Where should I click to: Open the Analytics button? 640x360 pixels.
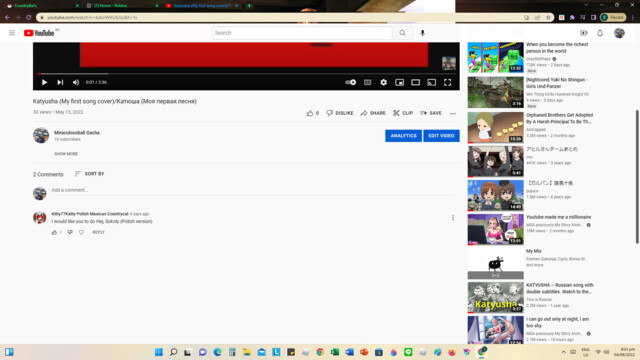(403, 136)
